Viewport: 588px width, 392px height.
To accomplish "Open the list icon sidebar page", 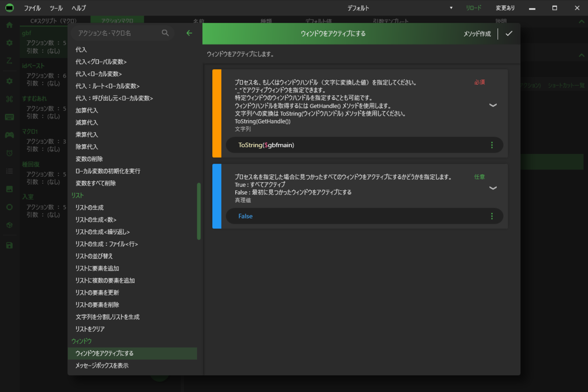I will (9, 171).
